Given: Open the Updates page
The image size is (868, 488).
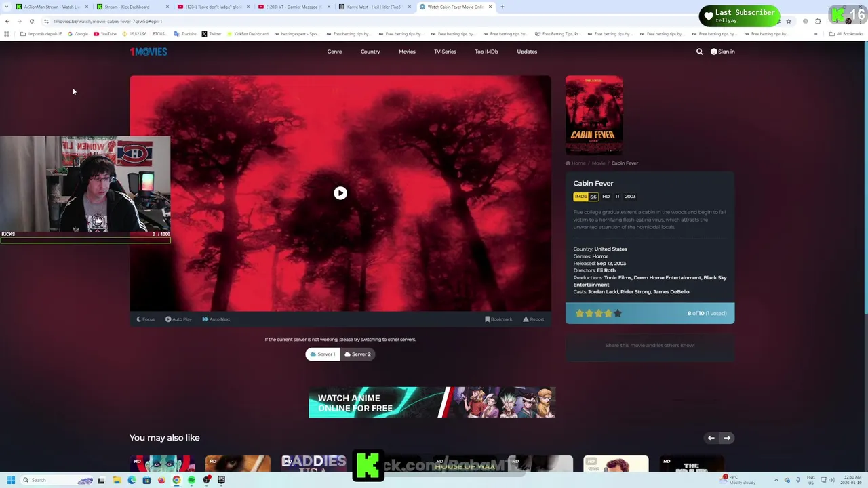Looking at the screenshot, I should (527, 52).
